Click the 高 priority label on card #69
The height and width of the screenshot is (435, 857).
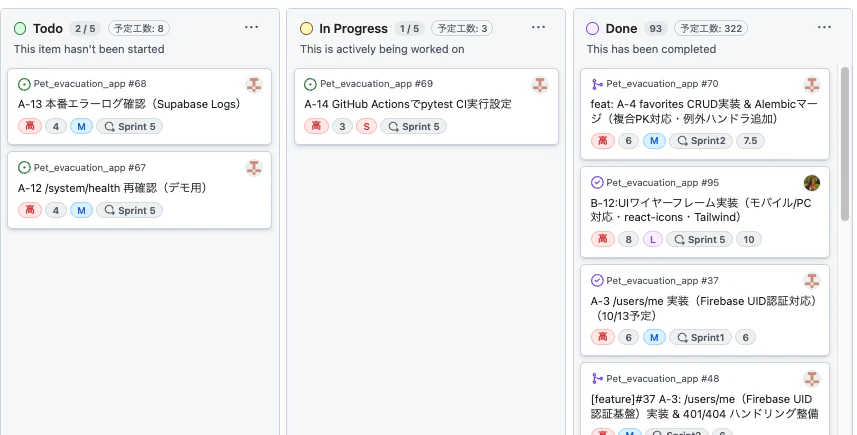(x=316, y=127)
